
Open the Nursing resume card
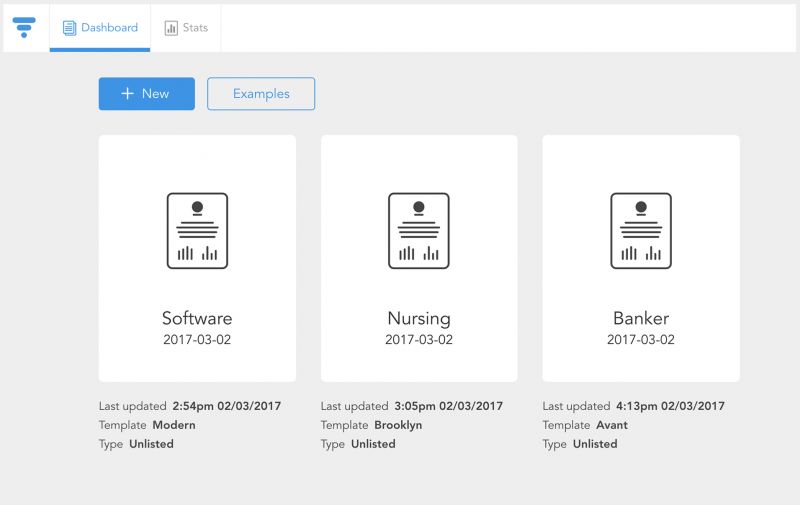(419, 258)
